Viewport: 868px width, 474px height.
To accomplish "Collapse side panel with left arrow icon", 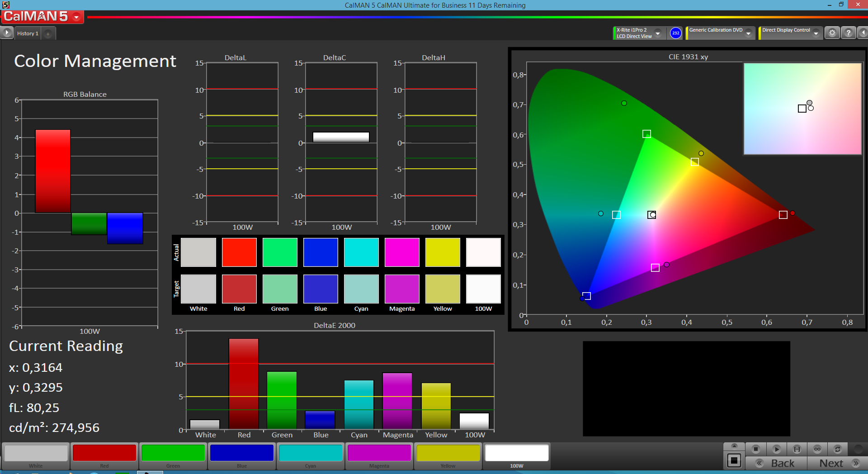I will tap(863, 33).
